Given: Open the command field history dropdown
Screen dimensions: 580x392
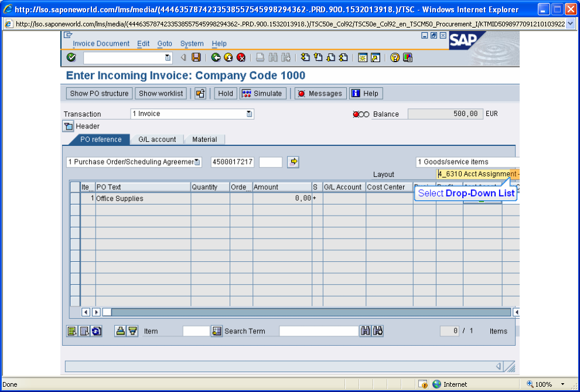Looking at the screenshot, I should (x=168, y=58).
